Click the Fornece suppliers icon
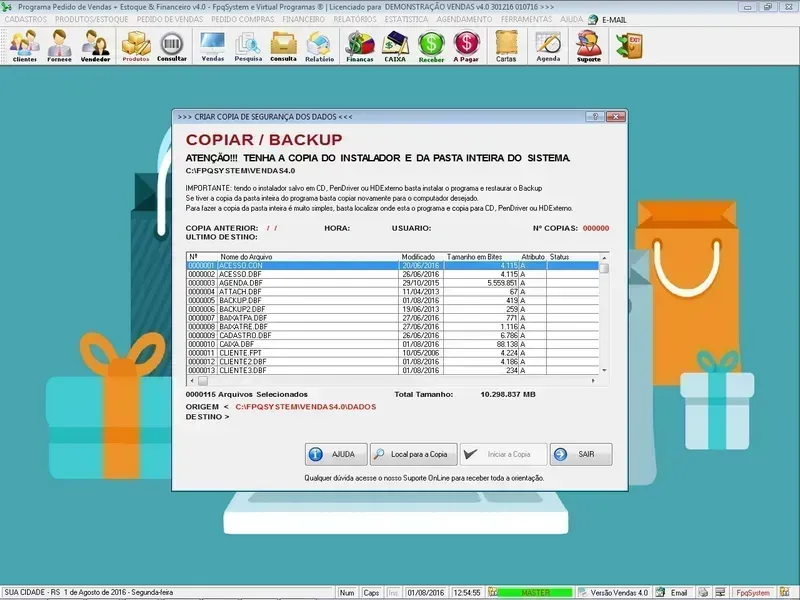 tap(60, 46)
